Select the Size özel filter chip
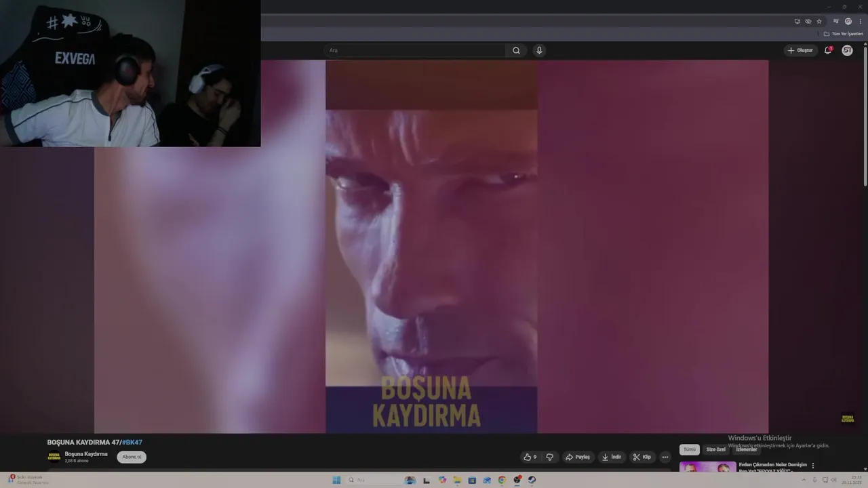 [716, 449]
